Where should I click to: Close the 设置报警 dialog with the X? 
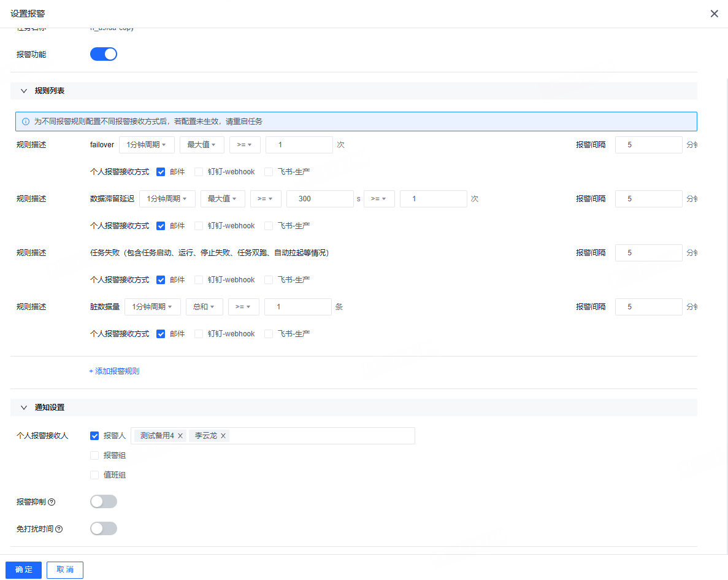(x=714, y=14)
